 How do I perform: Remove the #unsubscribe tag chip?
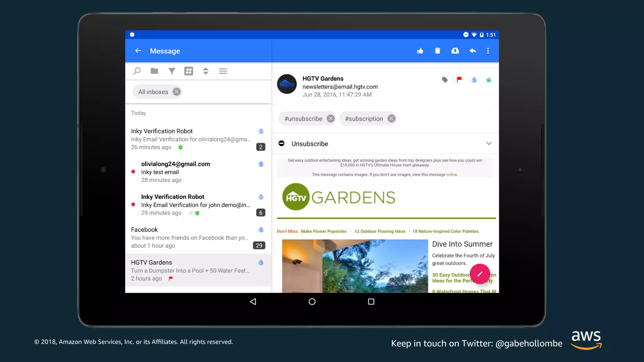(x=330, y=119)
